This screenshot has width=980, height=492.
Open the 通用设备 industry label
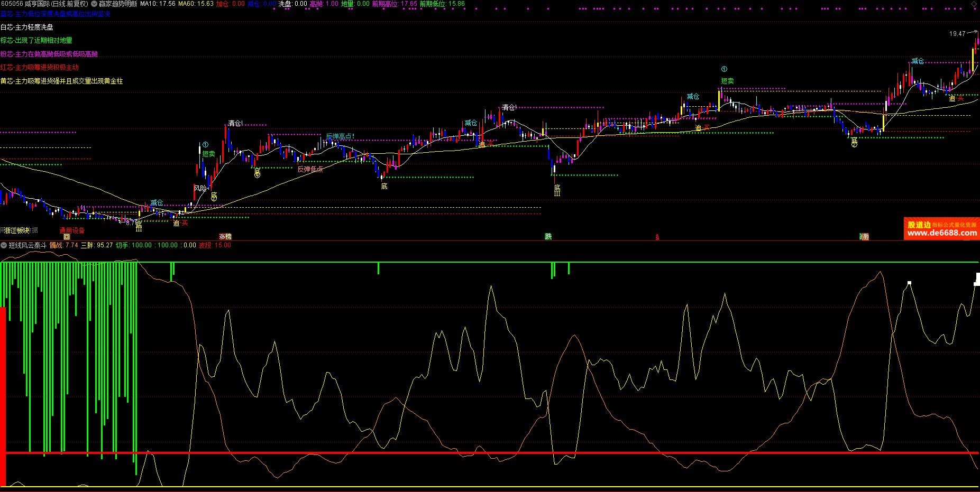(x=72, y=230)
